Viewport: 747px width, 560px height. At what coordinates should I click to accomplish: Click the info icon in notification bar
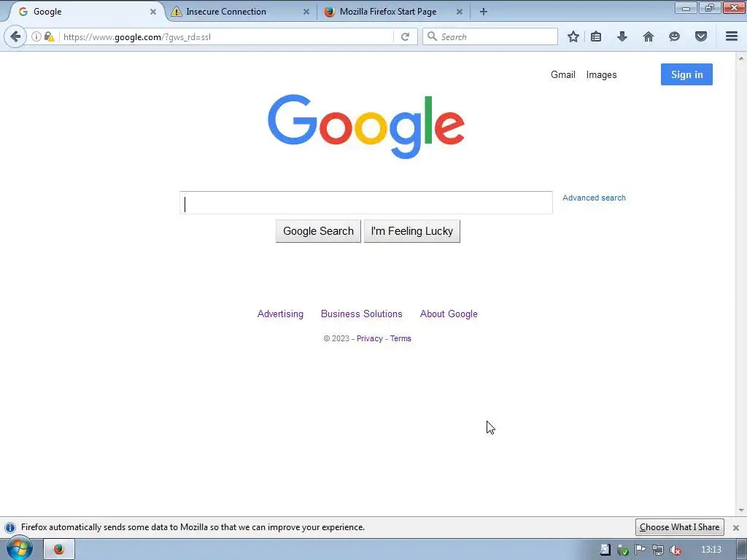pos(10,528)
